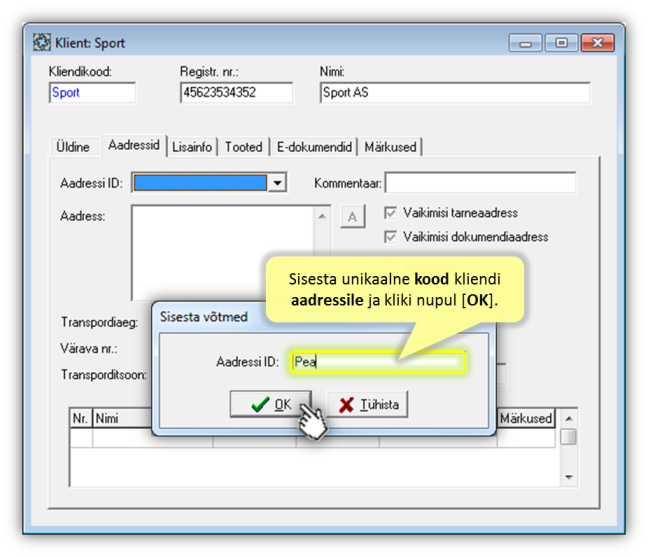Toggle the Vaikimisi dokumendiaadress checkbox
This screenshot has width=648, height=557.
tap(391, 237)
